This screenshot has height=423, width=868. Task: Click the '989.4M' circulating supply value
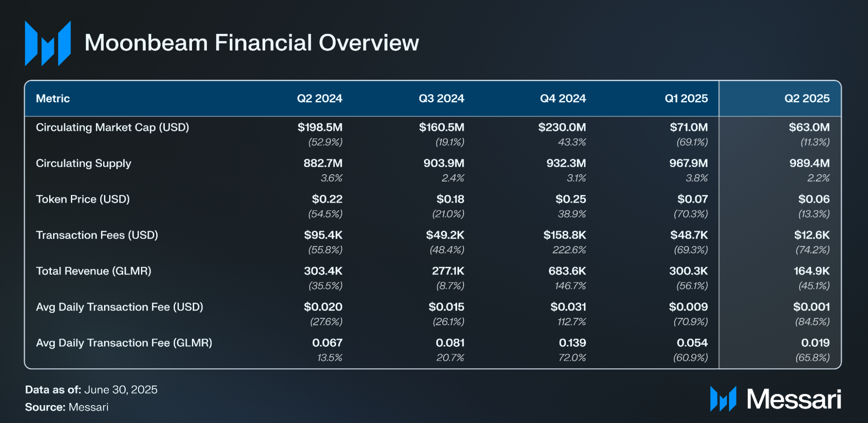click(810, 163)
